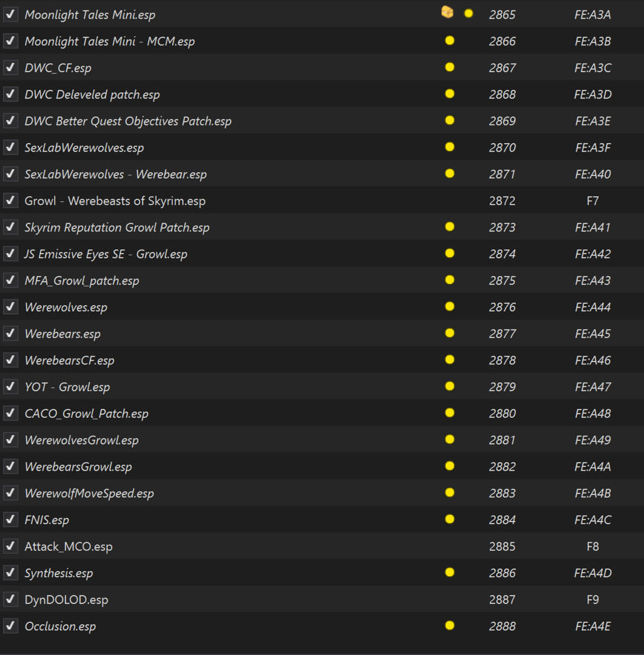Click yellow dot for CACO_Growl_Patch.esp

pyautogui.click(x=450, y=413)
